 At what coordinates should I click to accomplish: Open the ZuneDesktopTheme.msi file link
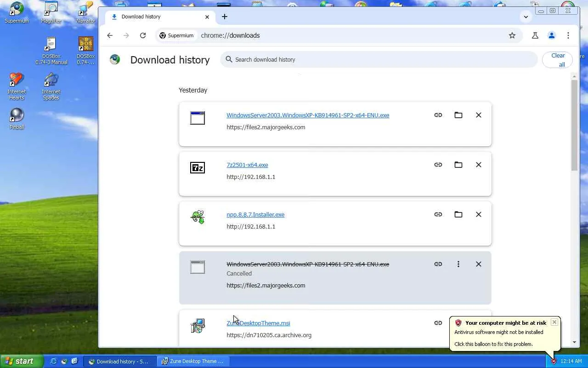pos(258,323)
